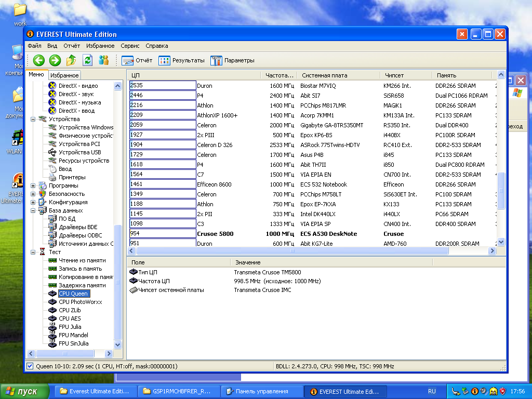Open the Избранное menu in the menu bar

(x=100, y=46)
